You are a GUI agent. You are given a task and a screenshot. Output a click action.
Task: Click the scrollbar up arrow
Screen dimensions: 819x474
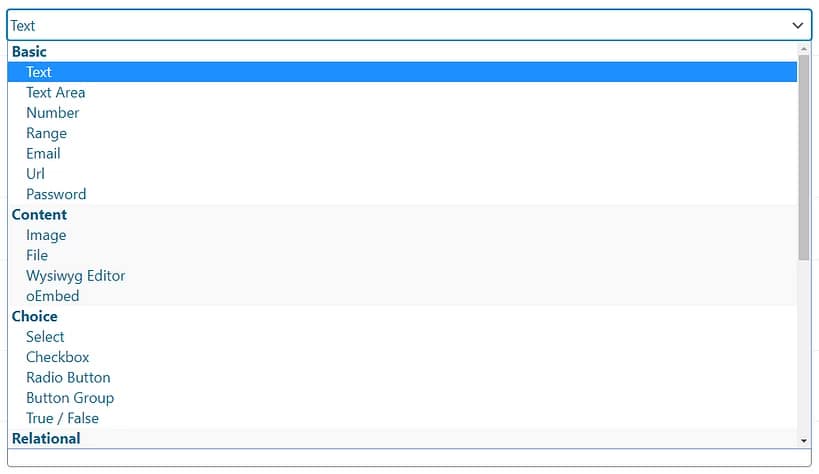click(x=804, y=48)
